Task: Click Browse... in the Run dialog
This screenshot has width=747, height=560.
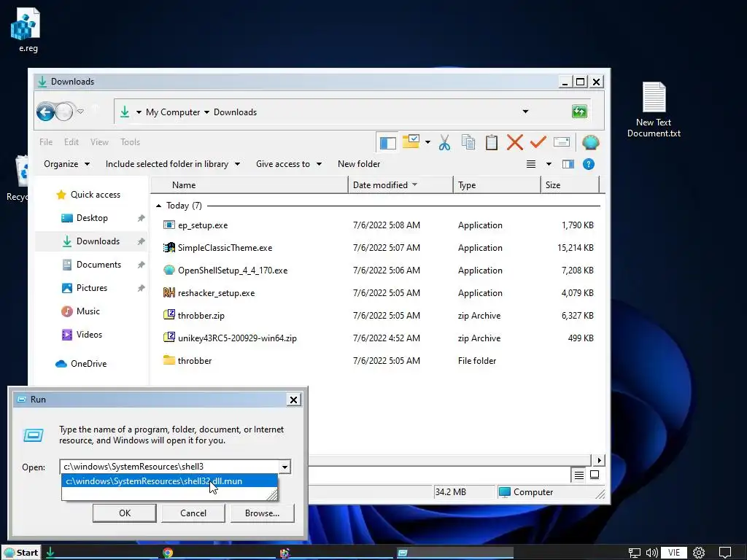Action: point(262,513)
